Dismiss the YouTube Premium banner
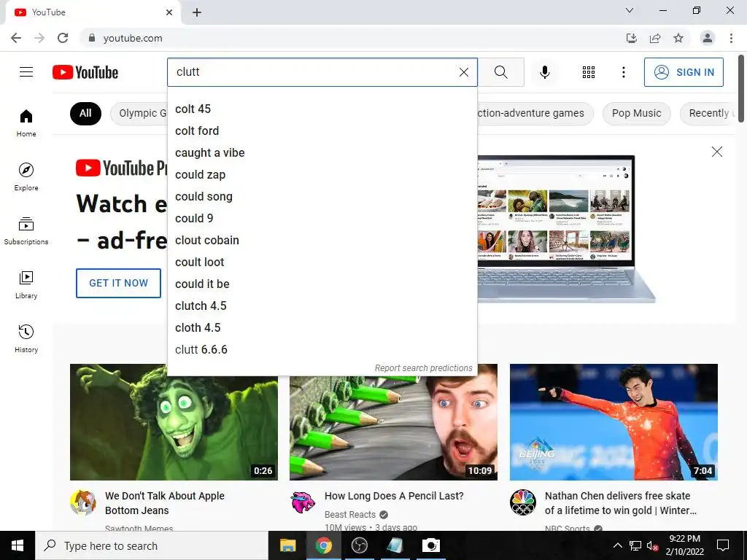 click(x=716, y=152)
